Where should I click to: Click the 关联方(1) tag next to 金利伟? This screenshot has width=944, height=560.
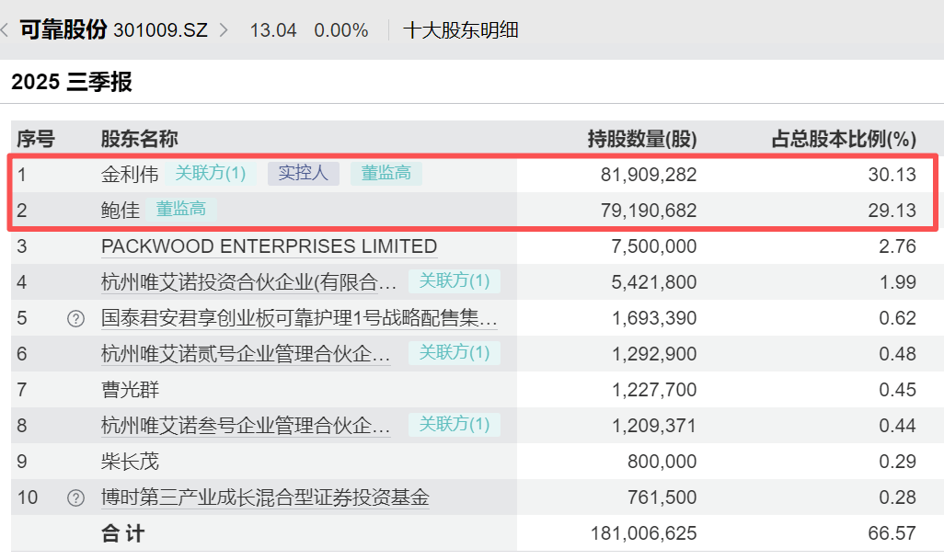[x=210, y=173]
